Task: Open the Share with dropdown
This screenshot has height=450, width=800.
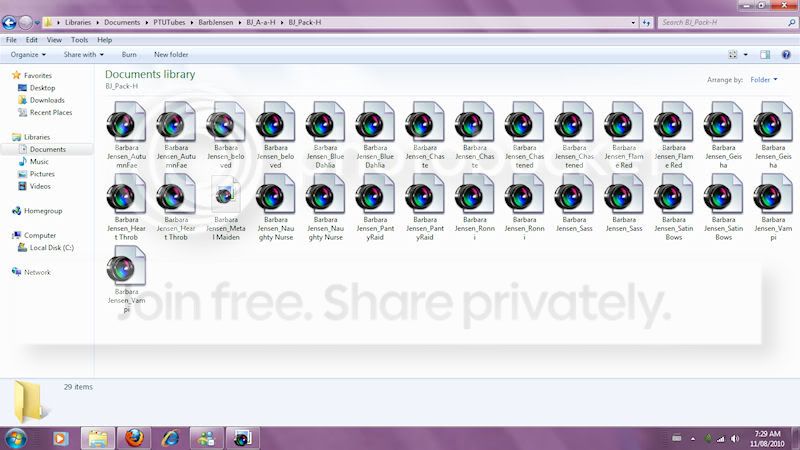Action: 84,55
